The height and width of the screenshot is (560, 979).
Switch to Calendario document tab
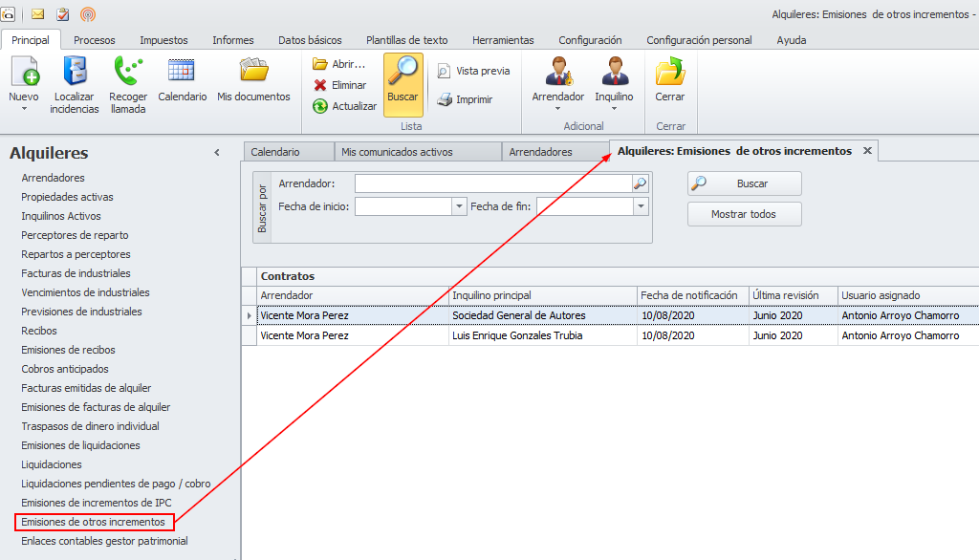point(289,152)
